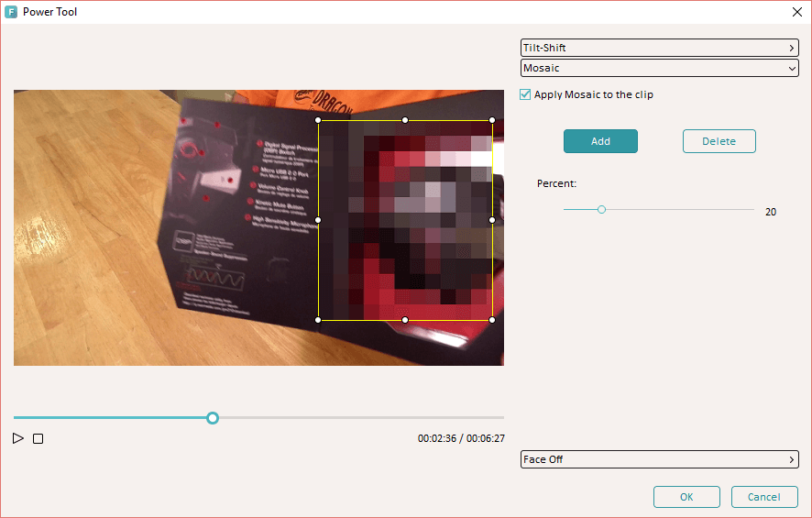The width and height of the screenshot is (812, 518).
Task: Click the Filmora app icon in title bar
Action: click(x=12, y=12)
